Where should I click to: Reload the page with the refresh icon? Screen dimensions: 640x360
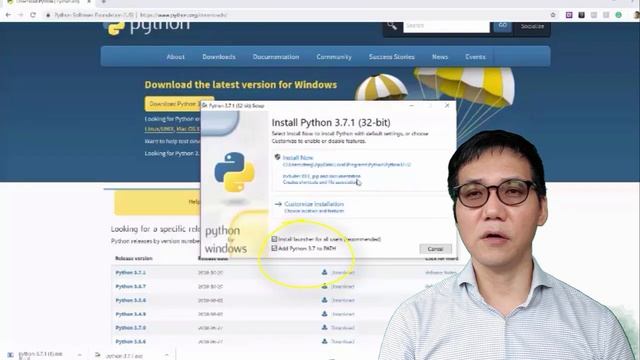[x=33, y=15]
